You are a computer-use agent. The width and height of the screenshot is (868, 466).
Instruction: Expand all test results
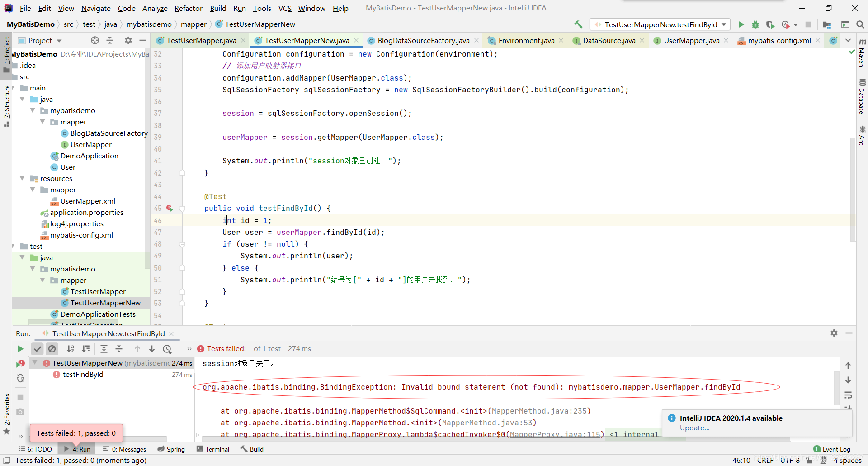coord(104,349)
